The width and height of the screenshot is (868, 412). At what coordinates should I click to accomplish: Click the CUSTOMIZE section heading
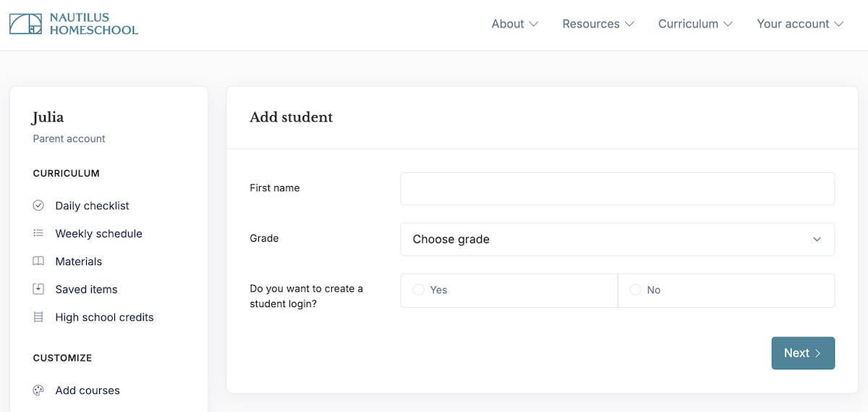coord(62,358)
